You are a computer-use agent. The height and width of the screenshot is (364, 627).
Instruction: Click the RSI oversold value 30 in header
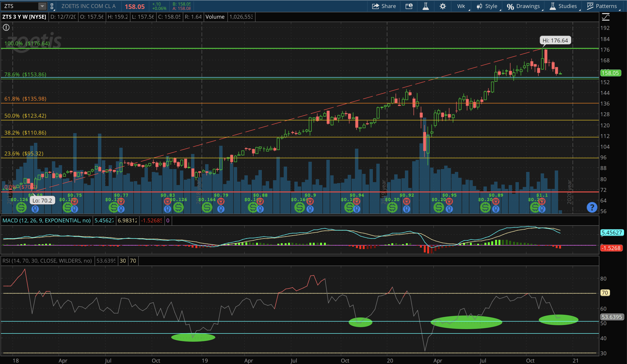[x=123, y=261]
